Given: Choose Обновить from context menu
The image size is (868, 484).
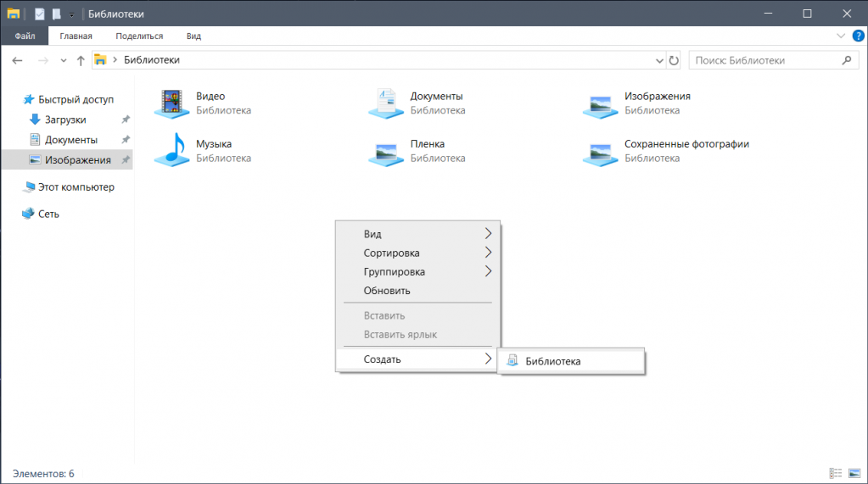Looking at the screenshot, I should coord(387,291).
